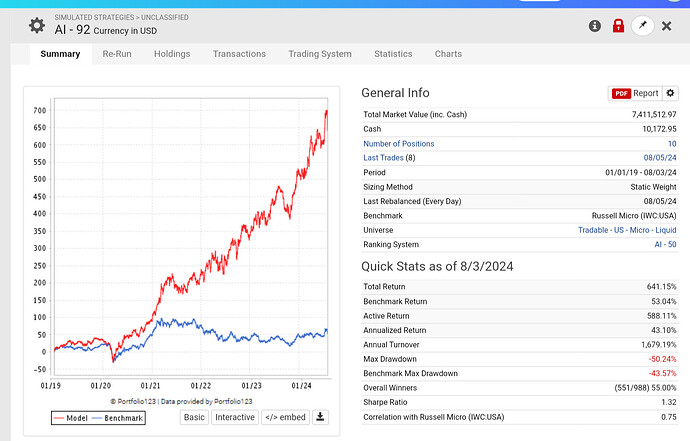The height and width of the screenshot is (441, 690).
Task: Select the Max Drawdown value -50.24%
Action: [x=662, y=359]
